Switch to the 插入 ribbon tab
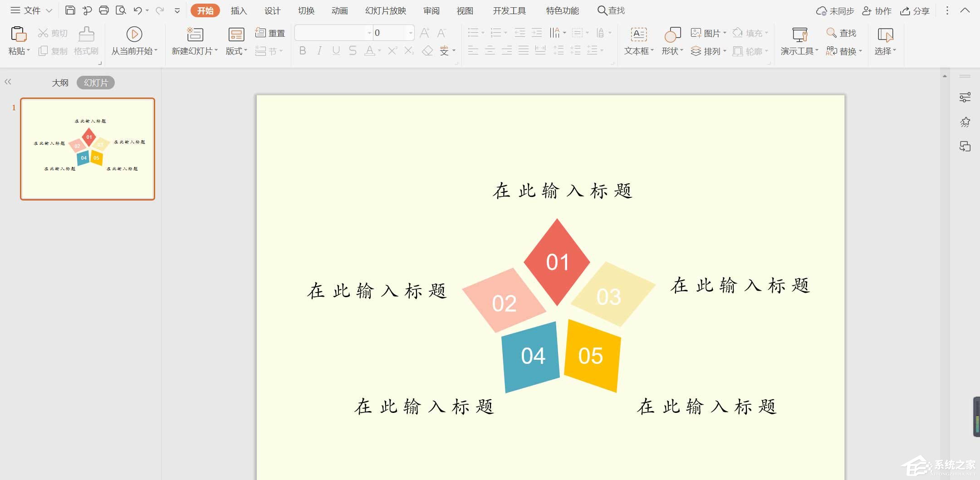Image resolution: width=980 pixels, height=480 pixels. point(239,10)
